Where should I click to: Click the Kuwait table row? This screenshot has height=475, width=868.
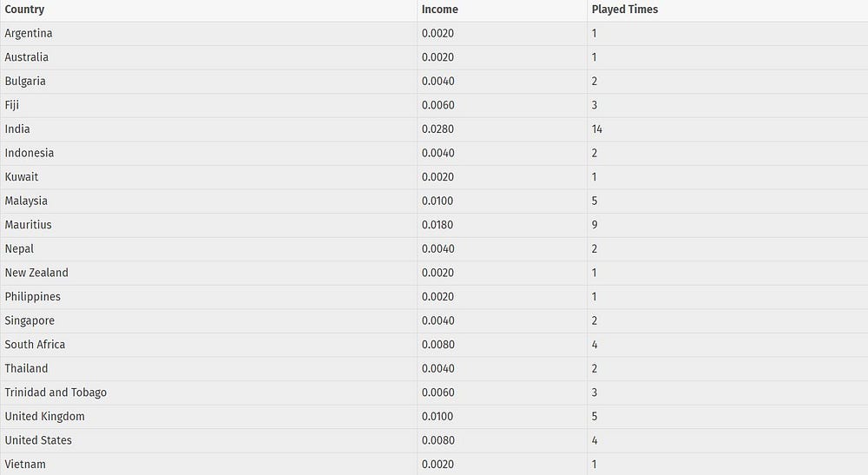pos(434,177)
